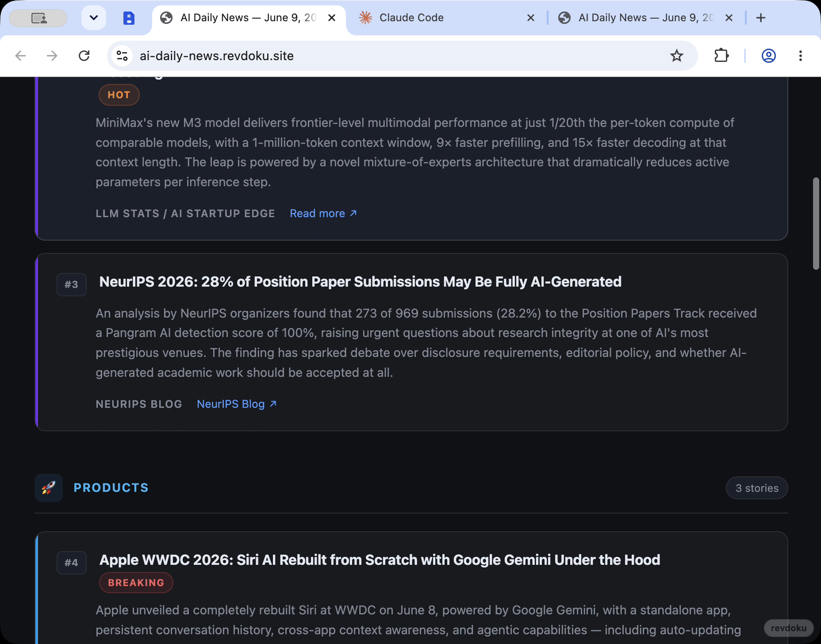
Task: Switch to the Claude Code tab
Action: (x=447, y=18)
